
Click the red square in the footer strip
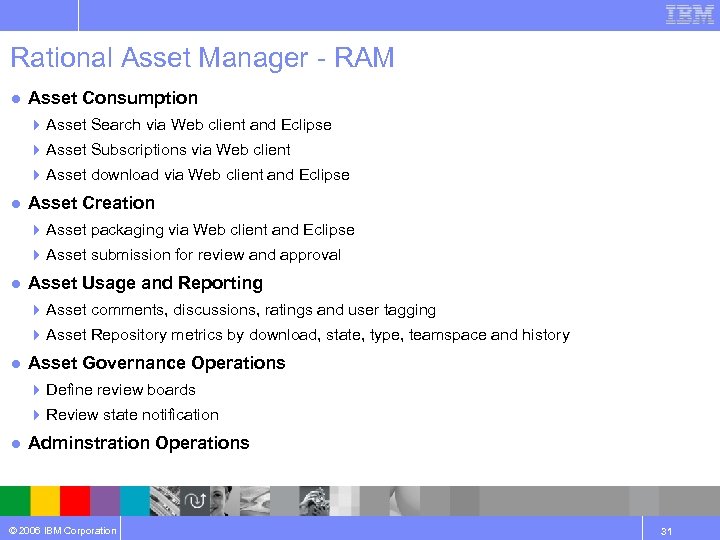click(x=75, y=501)
